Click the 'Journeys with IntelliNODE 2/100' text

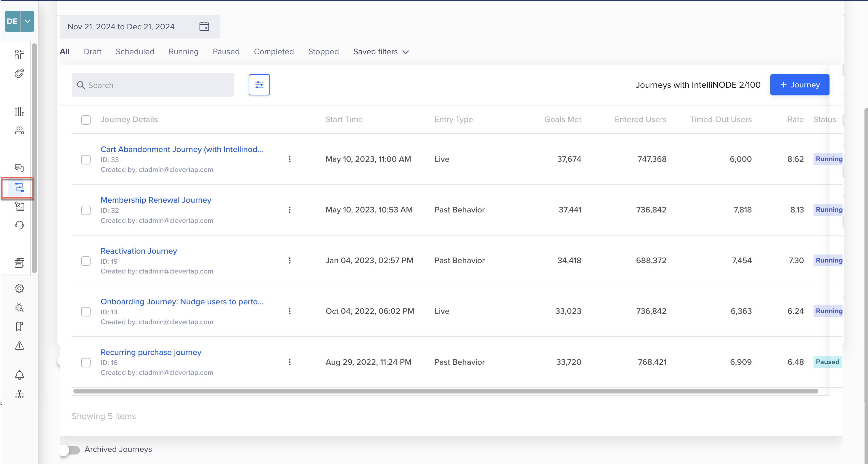click(x=698, y=85)
